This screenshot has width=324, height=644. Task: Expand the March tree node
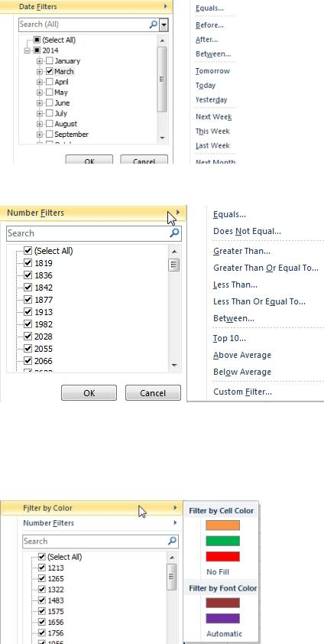tap(40, 71)
